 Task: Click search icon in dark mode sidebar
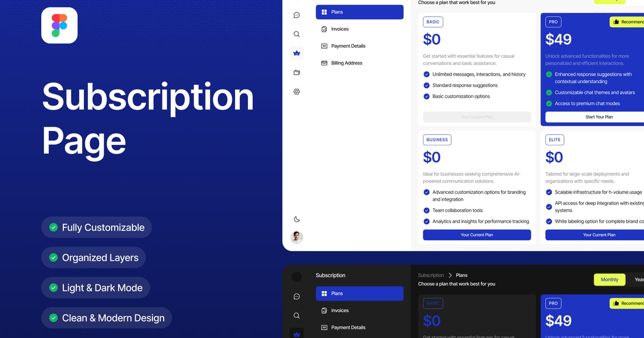297,315
